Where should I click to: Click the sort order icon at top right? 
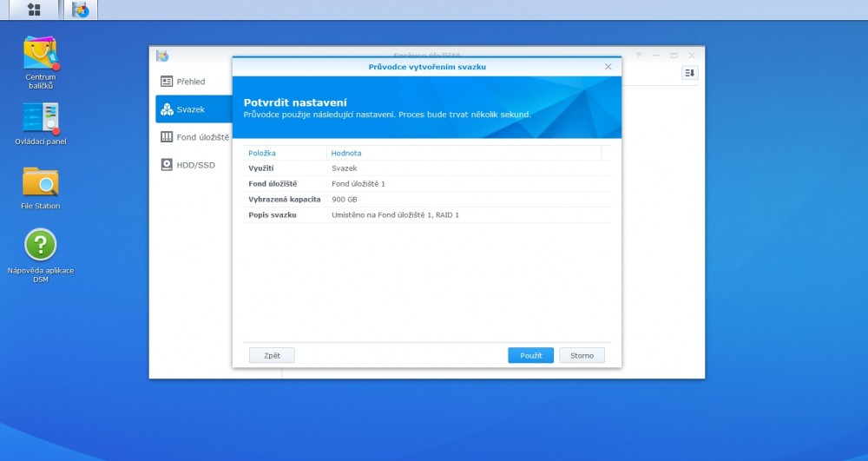point(690,73)
